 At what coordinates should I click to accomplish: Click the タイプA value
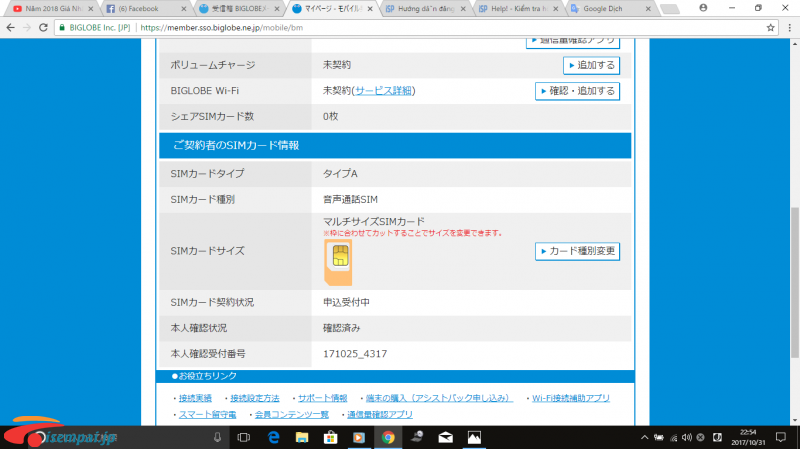click(x=340, y=173)
